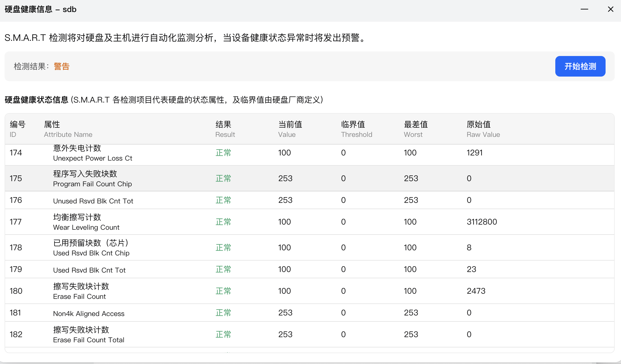The width and height of the screenshot is (621, 364).
Task: Click the 当前值 Value column header
Action: (x=290, y=129)
